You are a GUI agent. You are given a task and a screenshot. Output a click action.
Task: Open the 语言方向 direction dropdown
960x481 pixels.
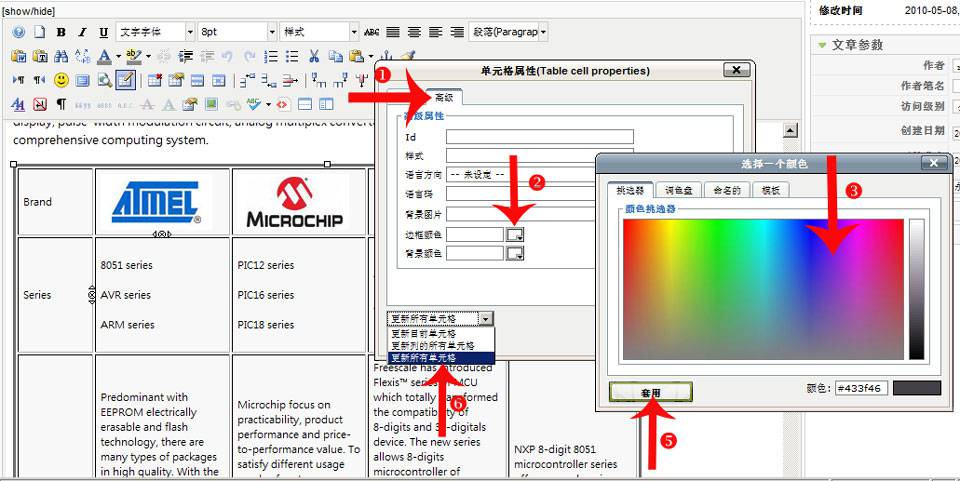[520, 174]
